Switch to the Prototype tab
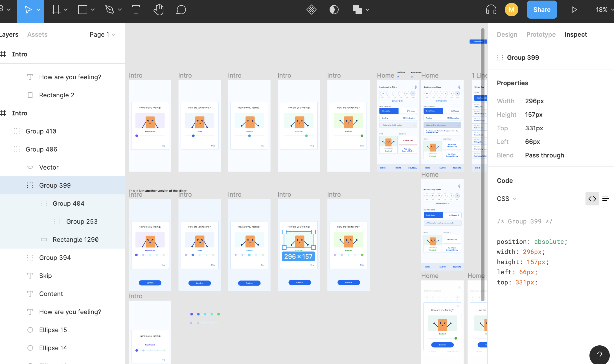Image resolution: width=614 pixels, height=364 pixels. tap(541, 34)
